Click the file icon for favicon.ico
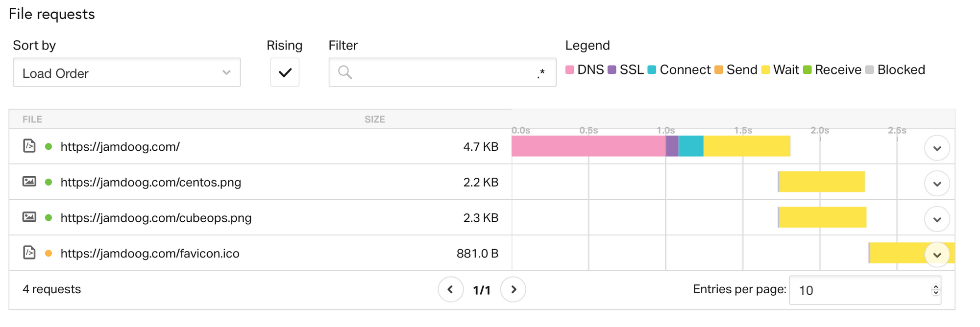 pos(29,253)
